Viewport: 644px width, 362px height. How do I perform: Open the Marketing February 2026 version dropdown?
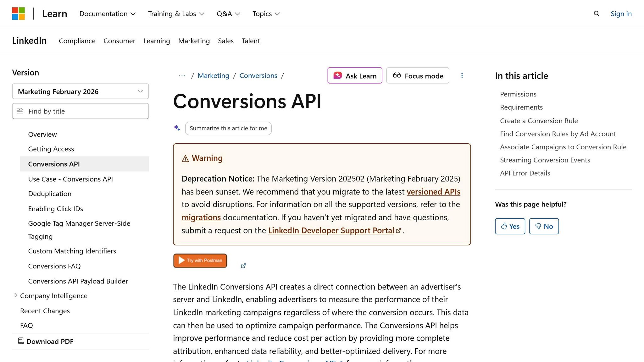coord(80,91)
